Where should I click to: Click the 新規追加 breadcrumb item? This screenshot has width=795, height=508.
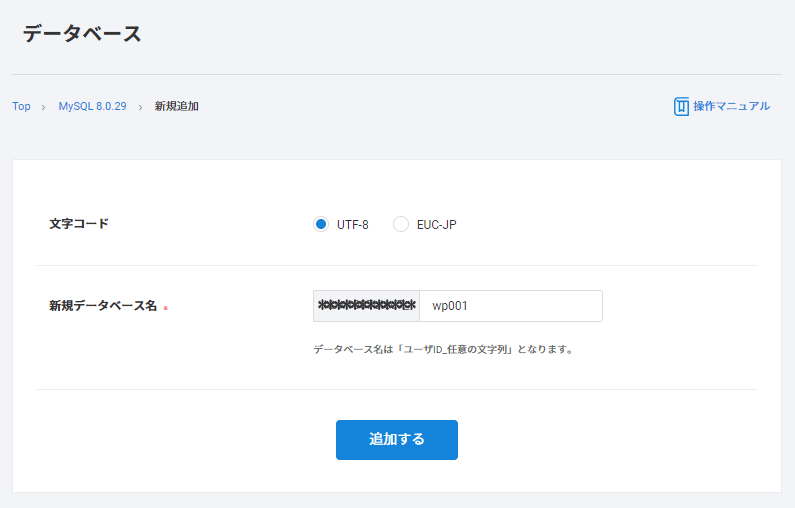click(176, 106)
